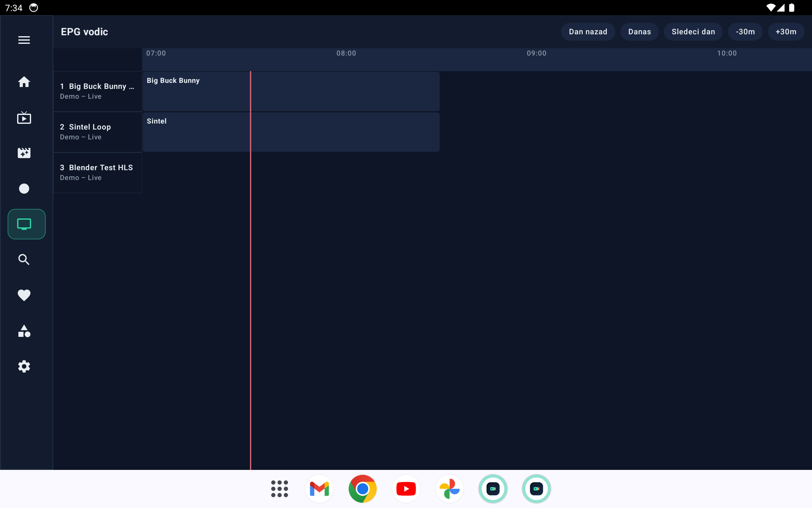Tap the Dan nazad button
This screenshot has height=508, width=812.
click(588, 31)
